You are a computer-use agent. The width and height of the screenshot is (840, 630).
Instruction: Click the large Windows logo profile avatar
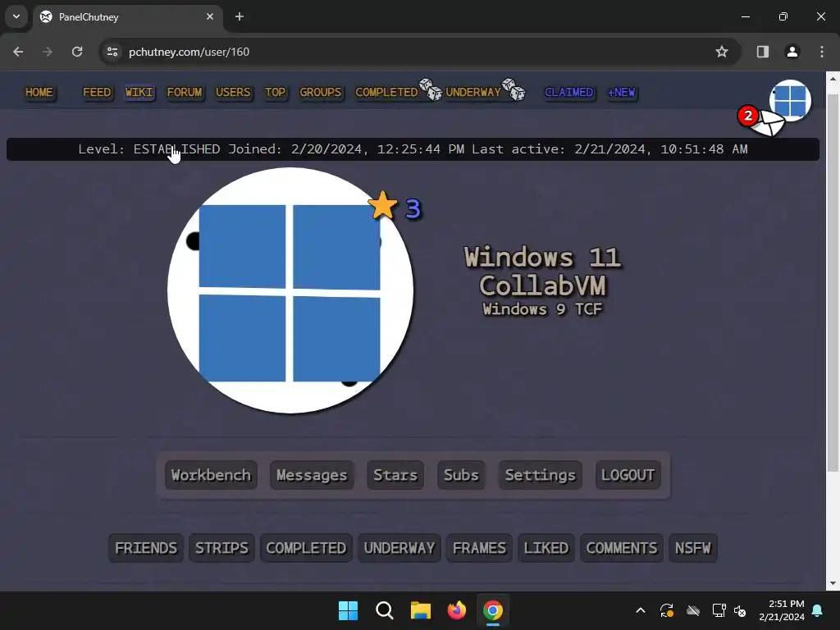[290, 290]
